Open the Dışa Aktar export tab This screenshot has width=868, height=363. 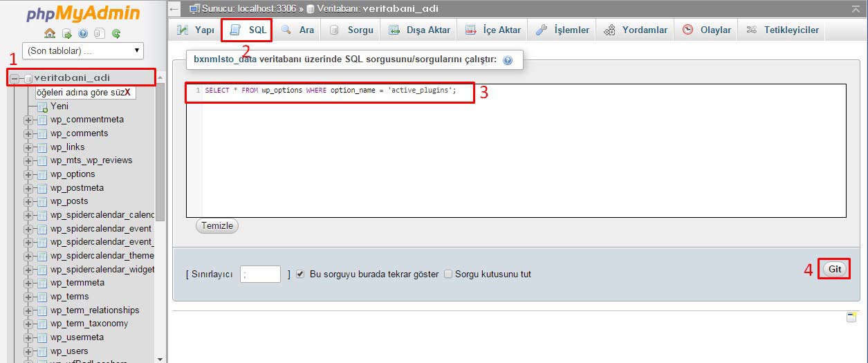coord(419,30)
